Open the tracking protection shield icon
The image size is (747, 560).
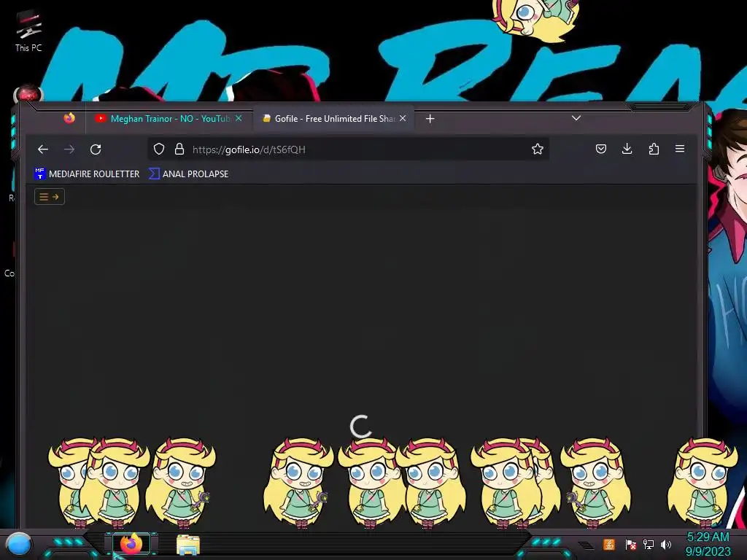[x=159, y=149]
